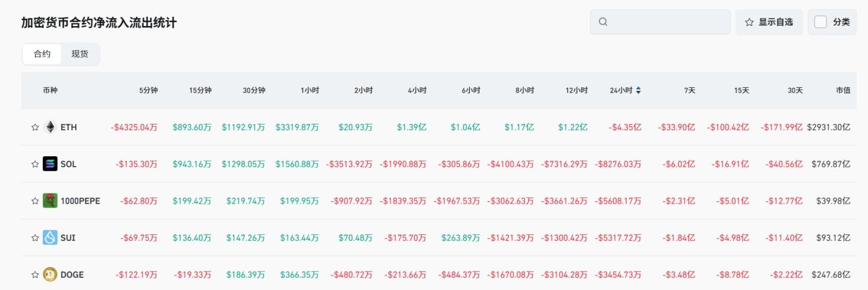Favorite ETH with its star icon
Screen dimensions: 868x290
(x=35, y=127)
